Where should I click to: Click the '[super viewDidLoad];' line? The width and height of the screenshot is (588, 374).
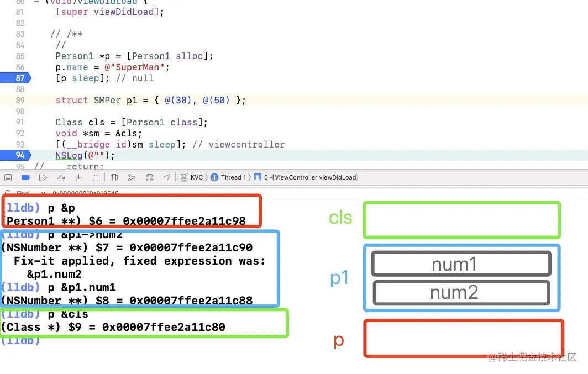coord(110,12)
